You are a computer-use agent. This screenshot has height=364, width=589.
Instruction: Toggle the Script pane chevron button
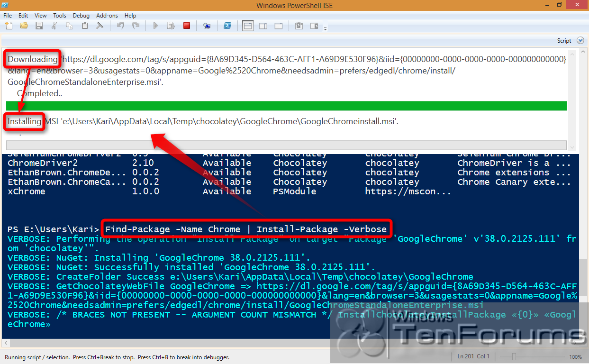[x=580, y=41]
